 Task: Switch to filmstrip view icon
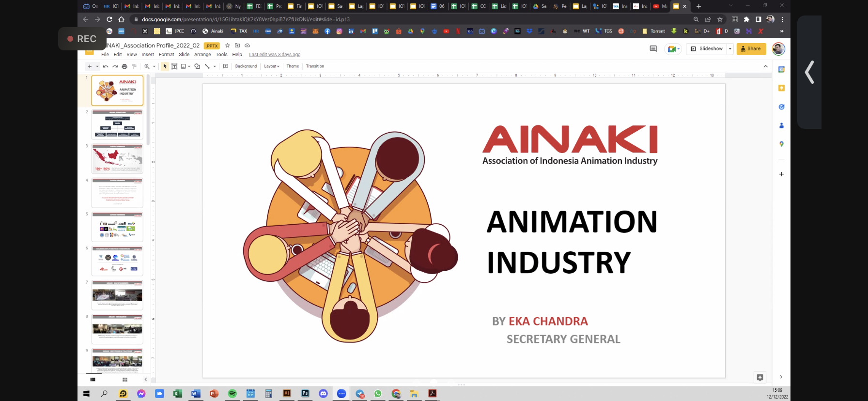point(93,380)
